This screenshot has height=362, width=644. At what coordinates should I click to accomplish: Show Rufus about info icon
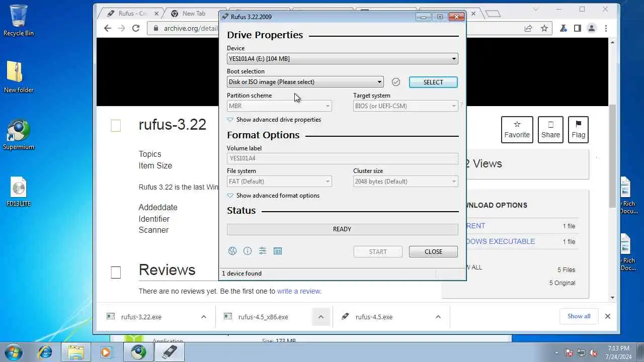[x=248, y=251]
